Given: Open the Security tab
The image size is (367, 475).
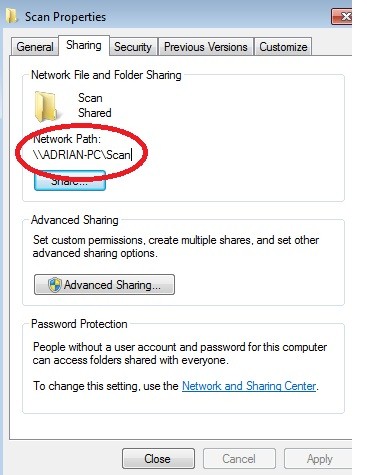Looking at the screenshot, I should [x=133, y=47].
